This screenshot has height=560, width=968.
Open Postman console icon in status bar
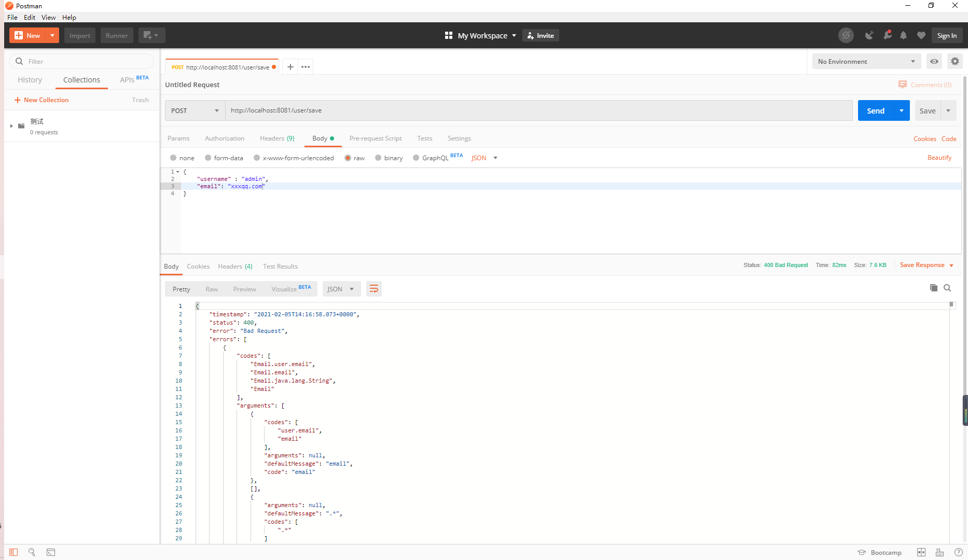pos(51,552)
